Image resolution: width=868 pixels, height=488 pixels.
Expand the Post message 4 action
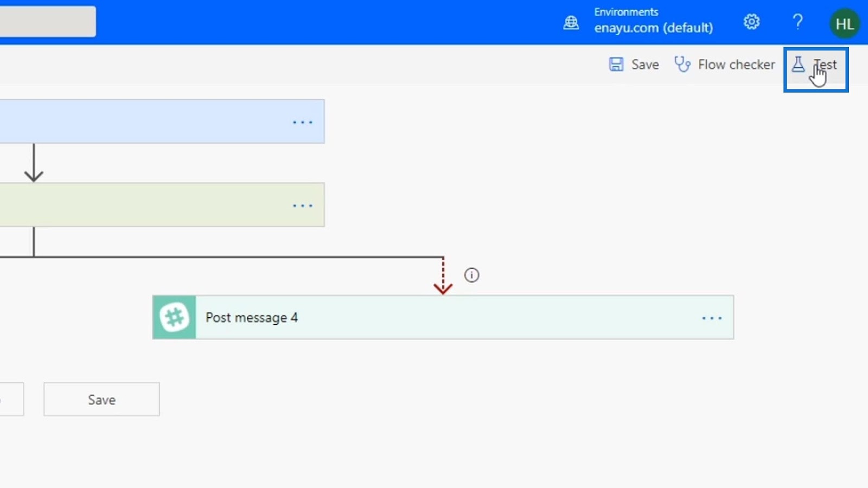click(442, 317)
